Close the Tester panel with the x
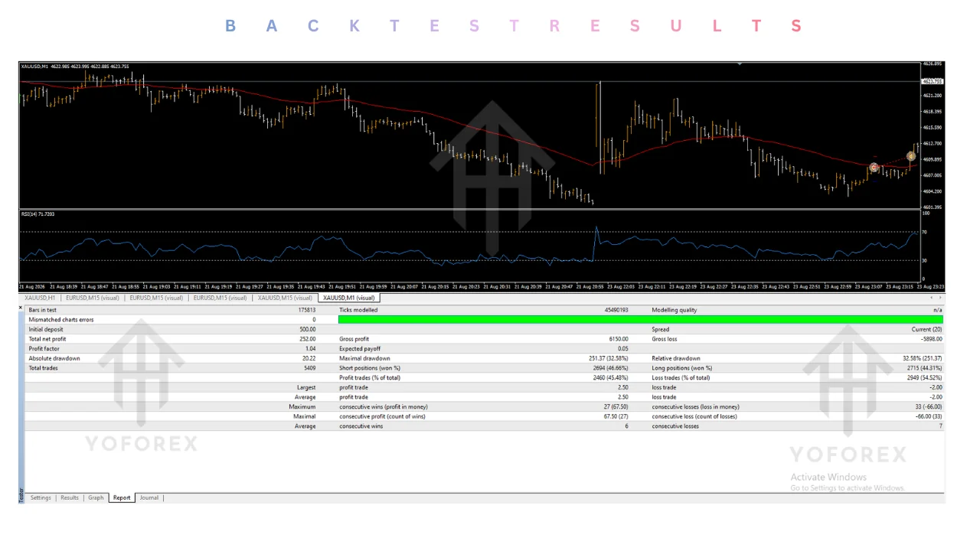 tap(21, 308)
